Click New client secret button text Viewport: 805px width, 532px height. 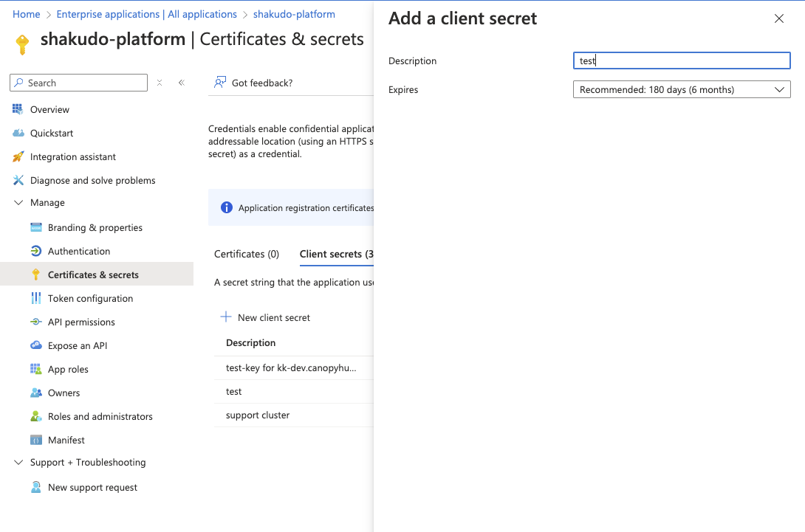click(x=274, y=317)
